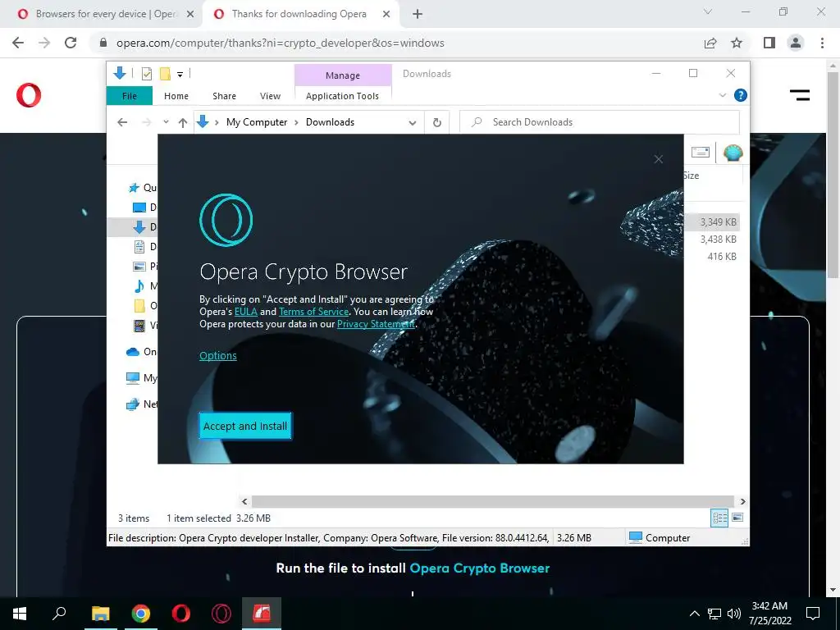Viewport: 840px width, 630px height.
Task: Select the Pictures icon in navigation pane
Action: (139, 267)
